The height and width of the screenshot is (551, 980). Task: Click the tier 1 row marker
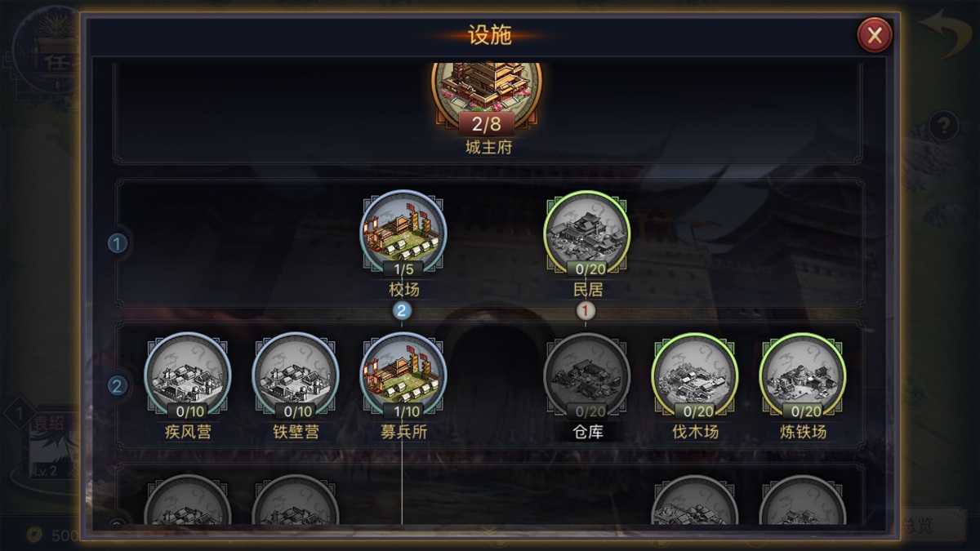[118, 243]
